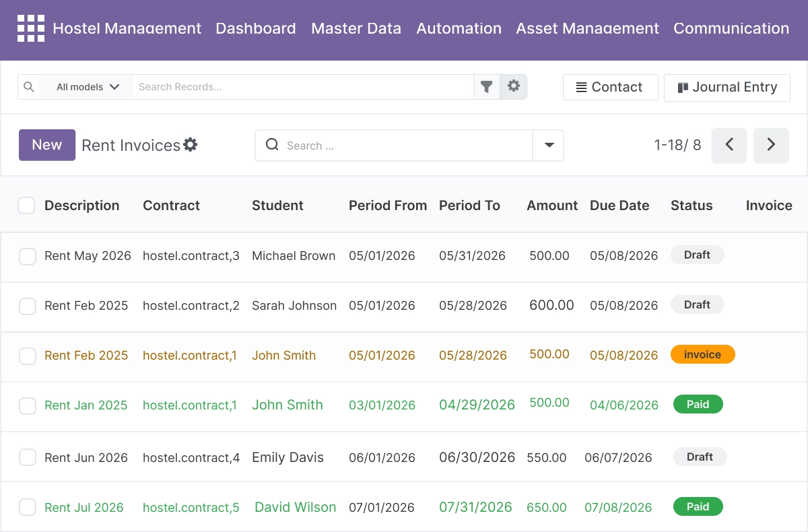The width and height of the screenshot is (808, 532).
Task: Open the Master Data menu
Action: tap(356, 28)
